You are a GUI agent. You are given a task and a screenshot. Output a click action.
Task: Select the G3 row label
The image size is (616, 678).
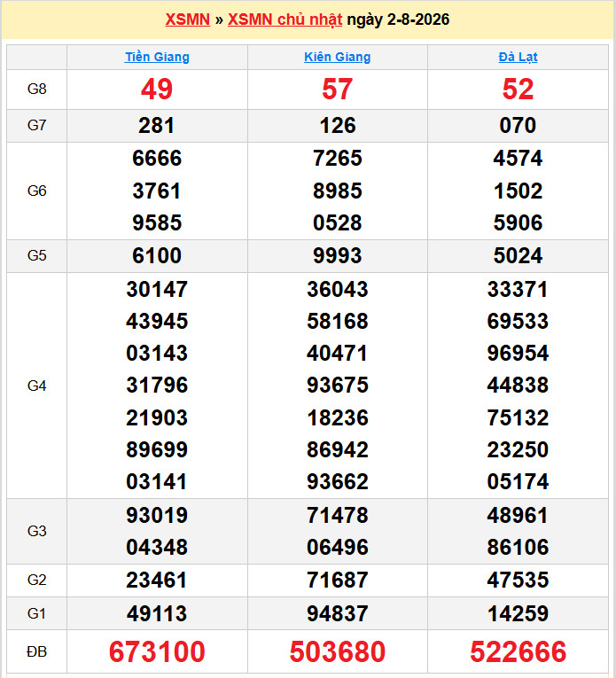[x=36, y=531]
